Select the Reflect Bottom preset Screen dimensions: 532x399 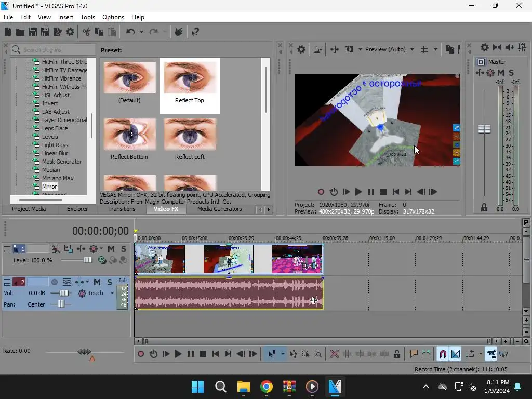129,139
